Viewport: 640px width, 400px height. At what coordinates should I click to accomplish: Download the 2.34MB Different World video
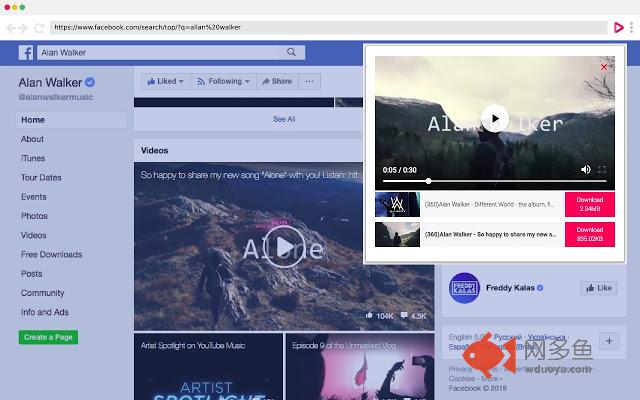pyautogui.click(x=590, y=204)
